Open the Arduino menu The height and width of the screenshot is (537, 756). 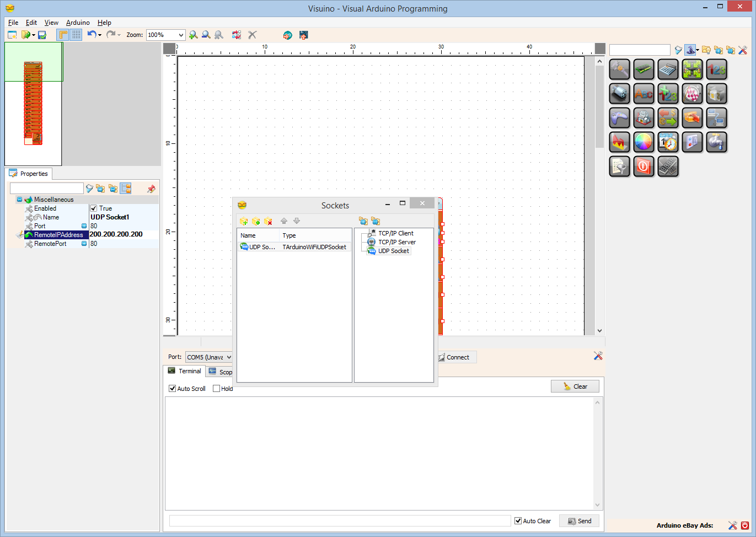click(78, 23)
